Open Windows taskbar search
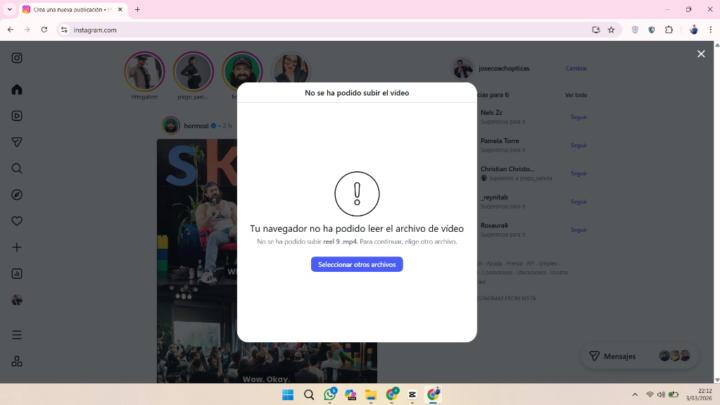This screenshot has width=720, height=405. 309,394
